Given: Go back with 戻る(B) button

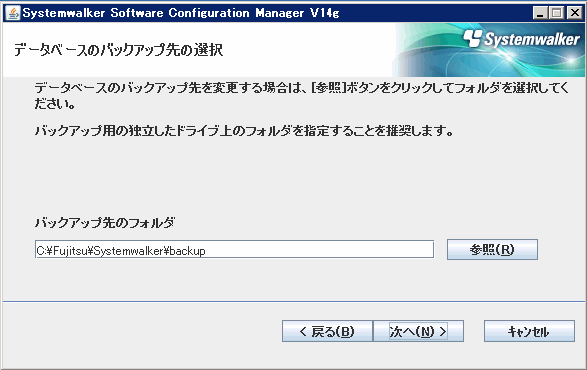Looking at the screenshot, I should click(327, 331).
